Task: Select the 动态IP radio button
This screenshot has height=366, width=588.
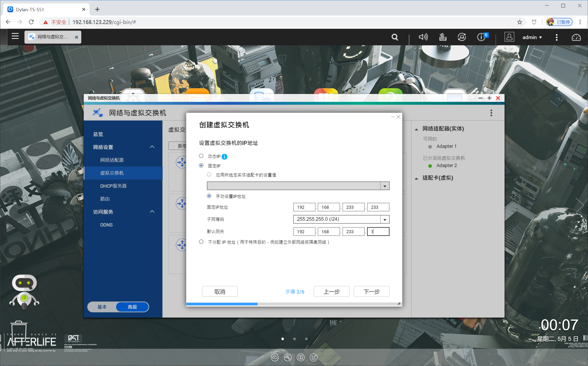Action: point(201,156)
